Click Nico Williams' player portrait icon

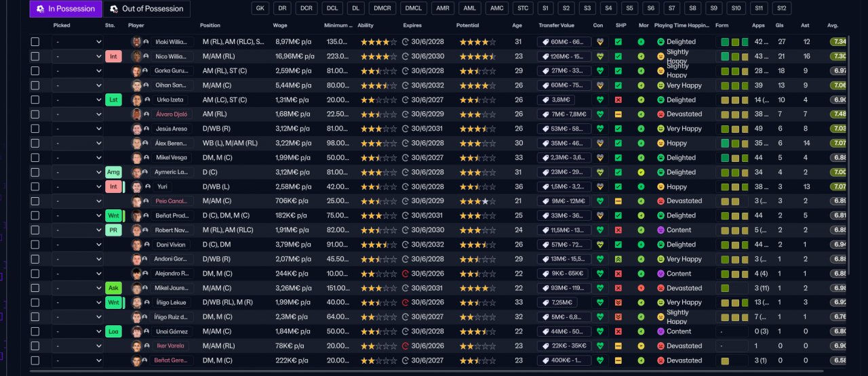[x=136, y=56]
